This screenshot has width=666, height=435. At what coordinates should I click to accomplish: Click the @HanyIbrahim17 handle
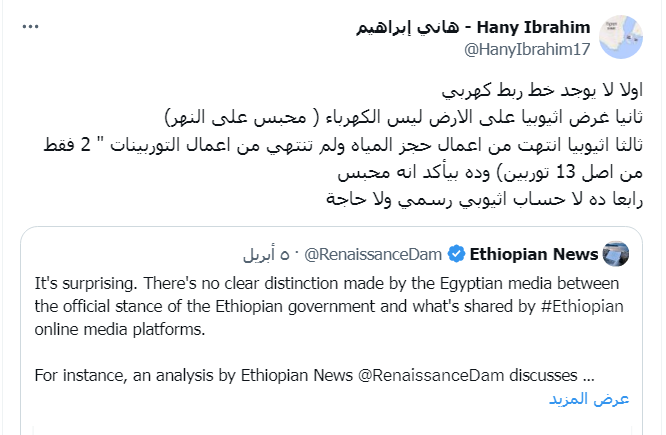528,48
